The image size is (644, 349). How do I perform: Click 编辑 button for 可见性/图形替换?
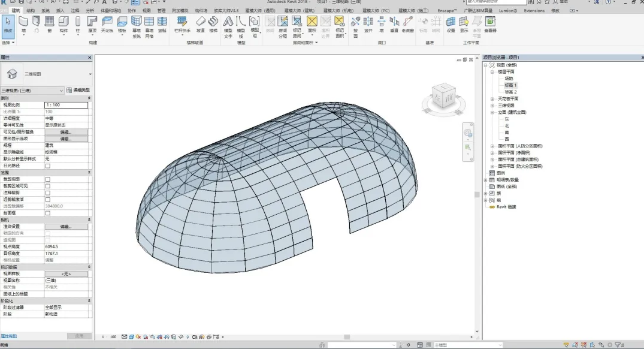(66, 132)
